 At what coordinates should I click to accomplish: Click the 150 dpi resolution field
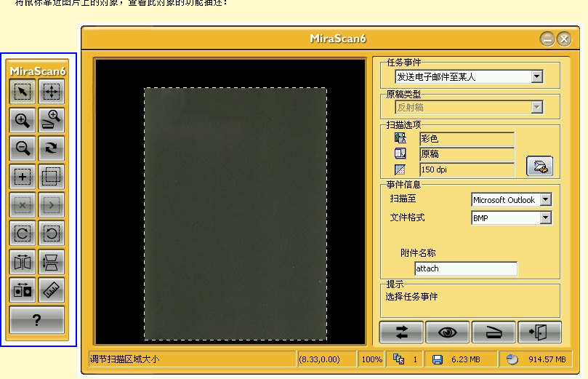coord(467,169)
